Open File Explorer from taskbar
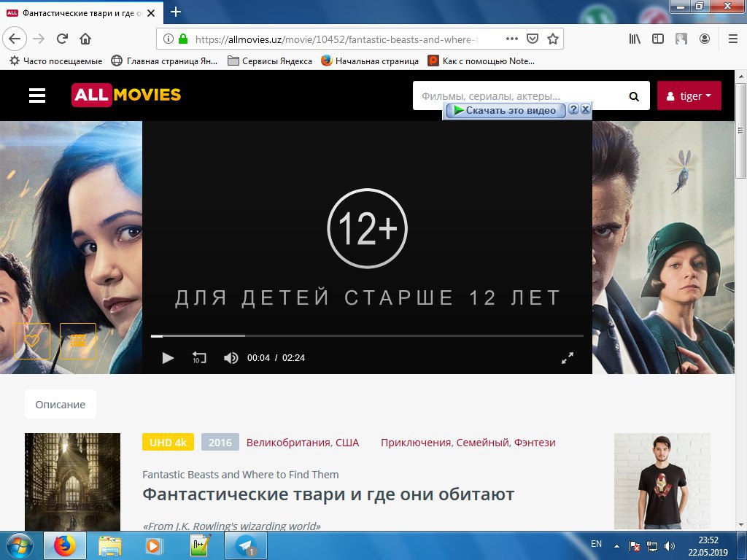The width and height of the screenshot is (747, 560). (109, 545)
